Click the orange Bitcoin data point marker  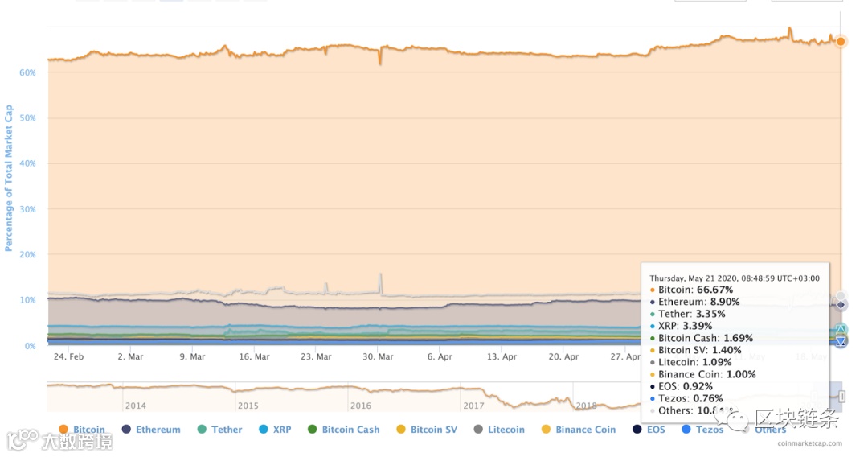[x=841, y=42]
